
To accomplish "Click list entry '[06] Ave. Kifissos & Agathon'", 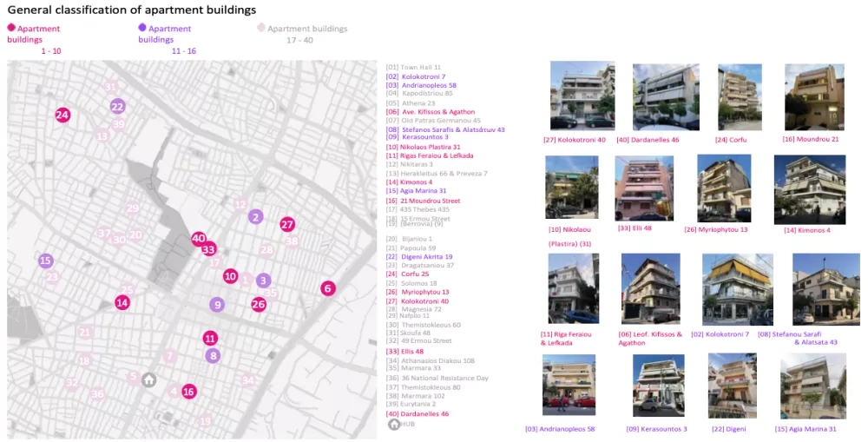I will (x=431, y=112).
